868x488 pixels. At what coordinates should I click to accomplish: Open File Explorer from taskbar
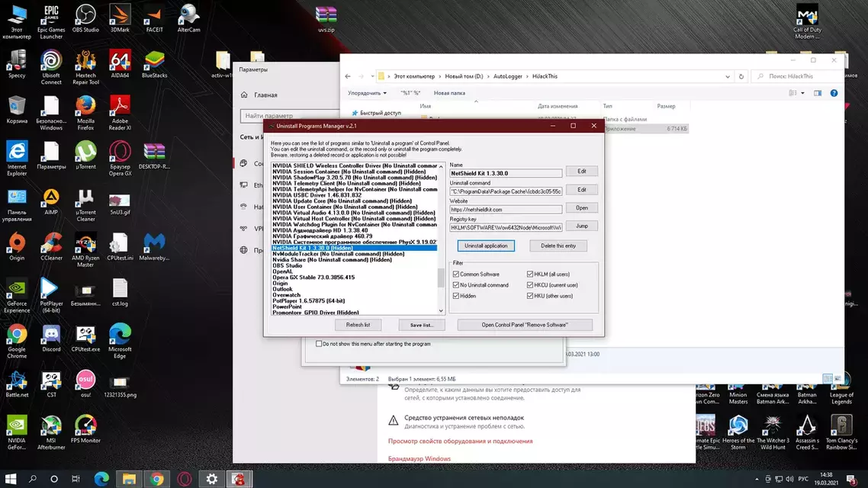click(129, 479)
